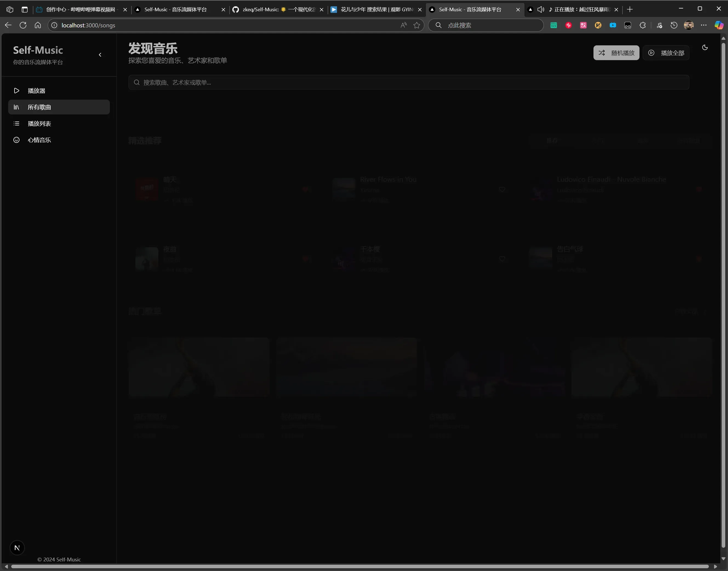Open 播放列表 from the sidebar
The height and width of the screenshot is (571, 728).
pyautogui.click(x=39, y=123)
